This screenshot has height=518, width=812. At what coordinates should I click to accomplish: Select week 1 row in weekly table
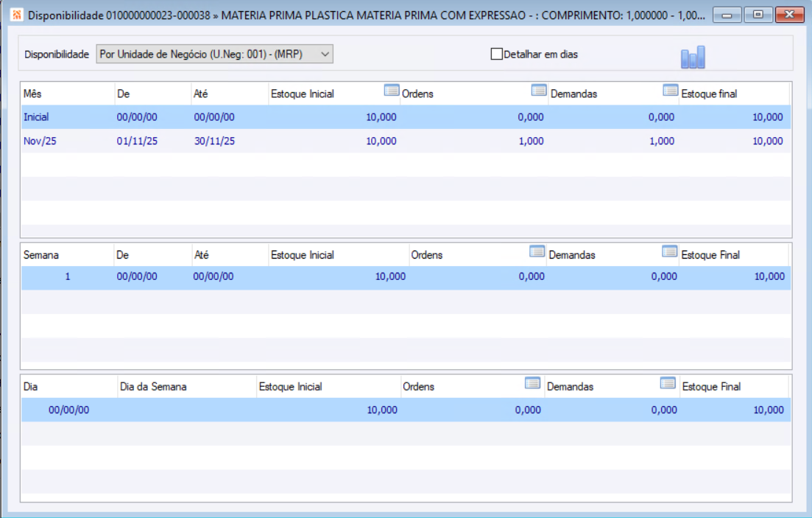(x=406, y=277)
